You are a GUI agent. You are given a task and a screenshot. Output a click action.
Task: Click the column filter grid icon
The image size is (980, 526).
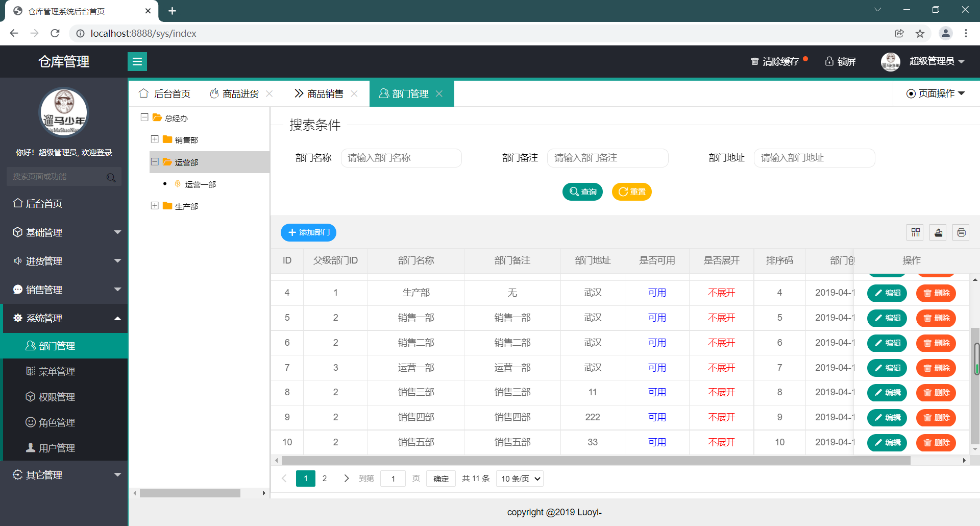(916, 233)
